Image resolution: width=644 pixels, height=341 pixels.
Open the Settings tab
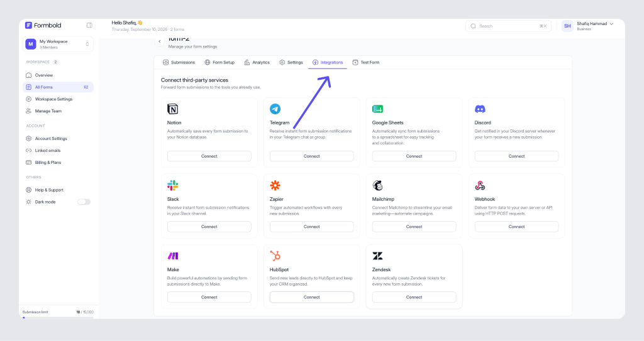[x=291, y=62]
